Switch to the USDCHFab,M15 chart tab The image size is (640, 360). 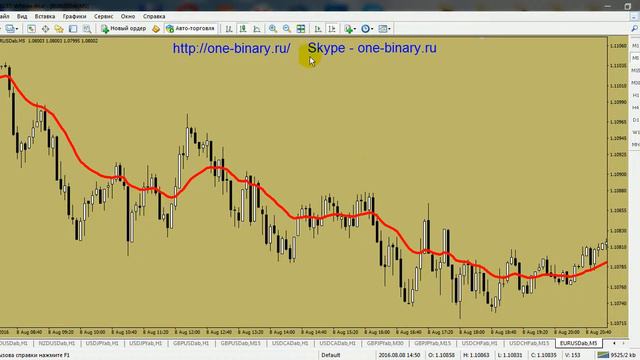point(529,344)
